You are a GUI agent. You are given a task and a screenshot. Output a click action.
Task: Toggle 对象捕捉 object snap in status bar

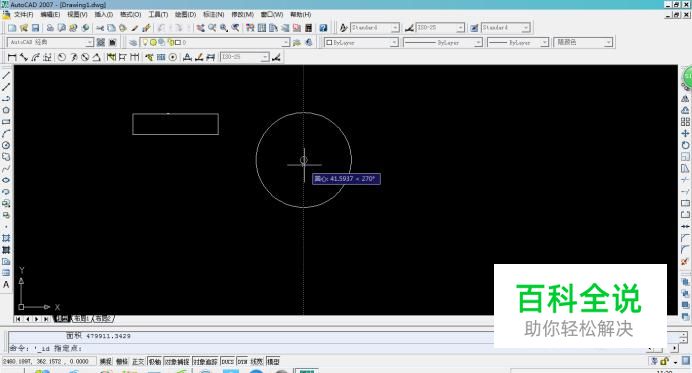point(177,362)
